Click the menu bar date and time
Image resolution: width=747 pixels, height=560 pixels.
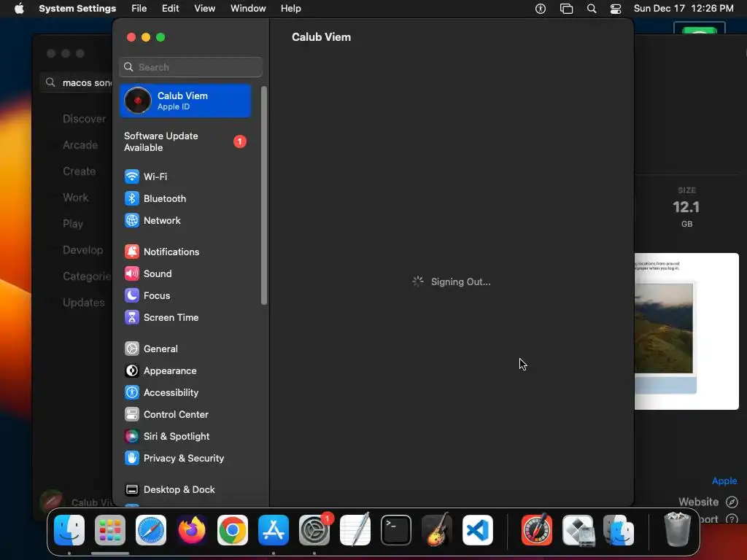coord(683,9)
